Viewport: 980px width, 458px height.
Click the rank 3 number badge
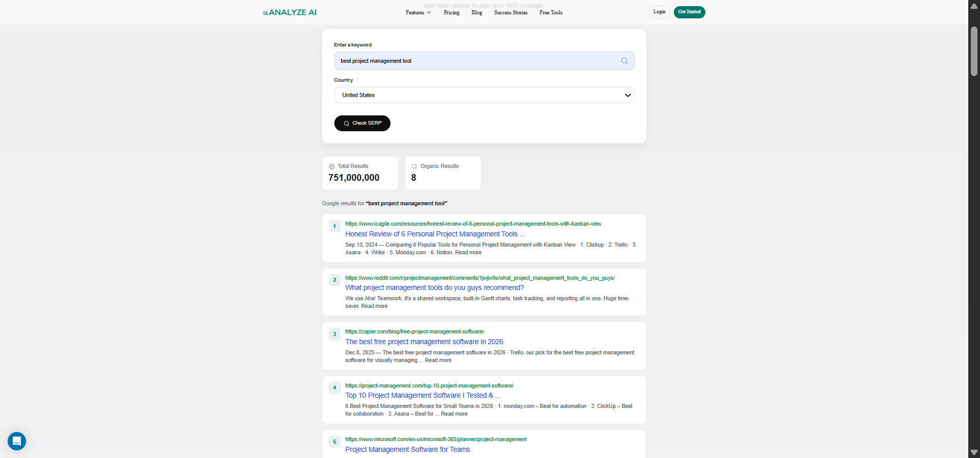click(x=335, y=334)
